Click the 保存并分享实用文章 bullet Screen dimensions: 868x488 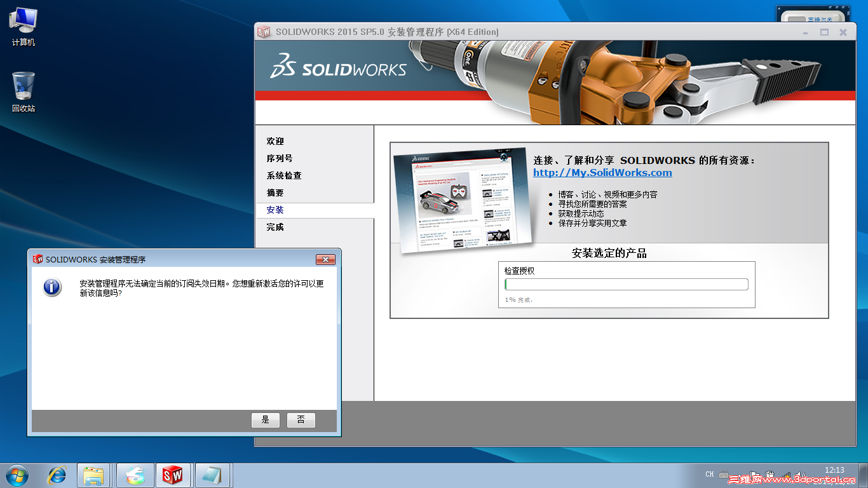592,223
